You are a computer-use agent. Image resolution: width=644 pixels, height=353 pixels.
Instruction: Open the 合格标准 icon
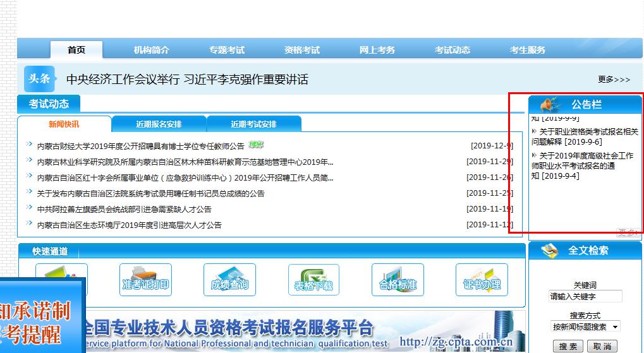click(398, 280)
